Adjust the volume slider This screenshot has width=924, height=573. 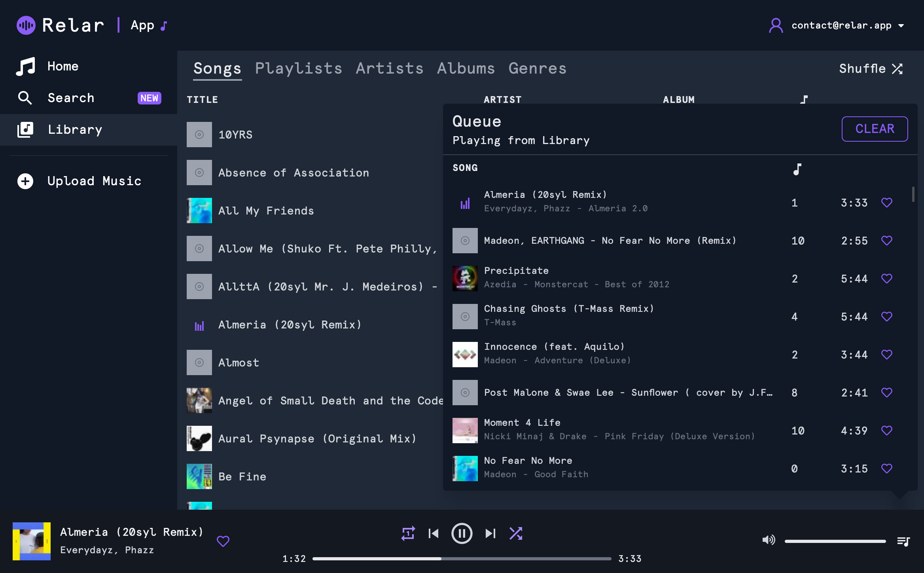click(835, 541)
